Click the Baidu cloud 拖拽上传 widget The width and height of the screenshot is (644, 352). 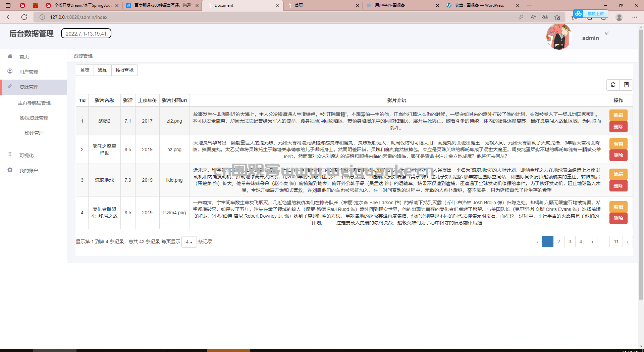coord(590,14)
